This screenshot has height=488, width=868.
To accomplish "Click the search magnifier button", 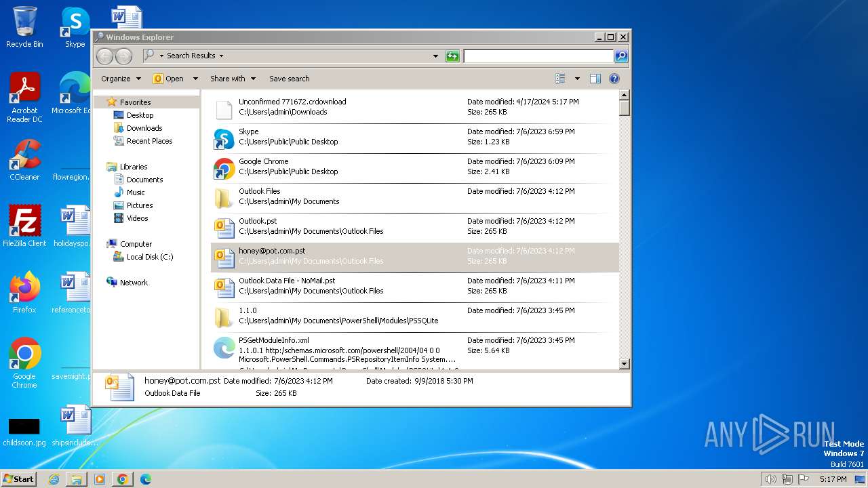I will 621,56.
